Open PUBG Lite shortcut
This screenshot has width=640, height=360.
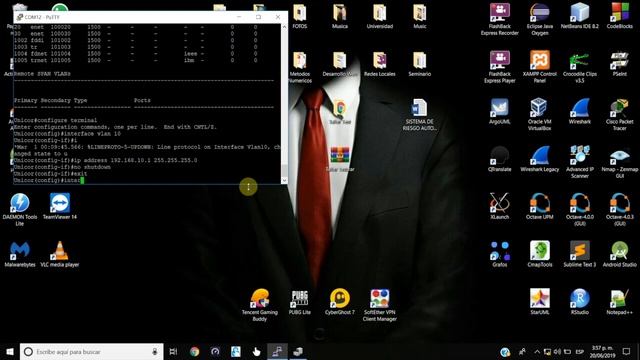(300, 302)
